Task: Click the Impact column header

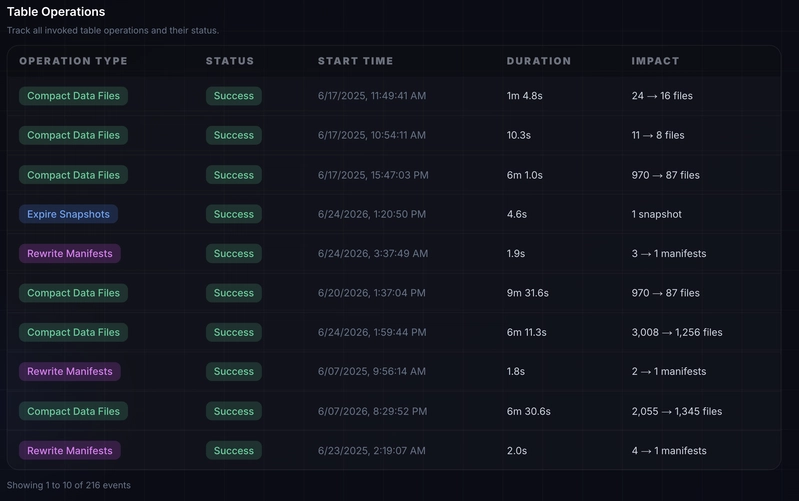Action: click(655, 61)
